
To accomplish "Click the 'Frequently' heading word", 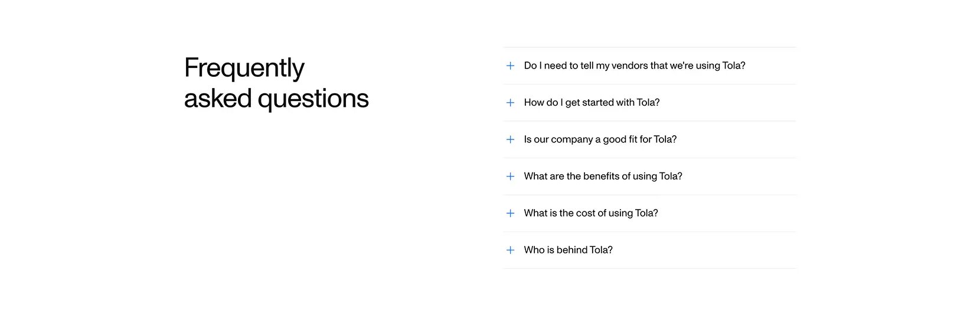I will pyautogui.click(x=244, y=69).
